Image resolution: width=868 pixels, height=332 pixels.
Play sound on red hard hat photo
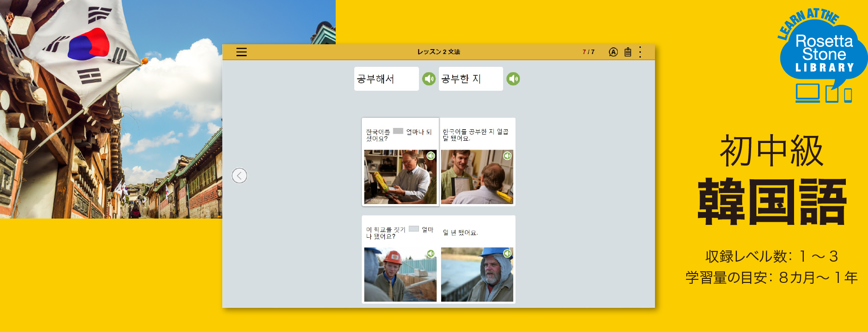[x=431, y=254]
